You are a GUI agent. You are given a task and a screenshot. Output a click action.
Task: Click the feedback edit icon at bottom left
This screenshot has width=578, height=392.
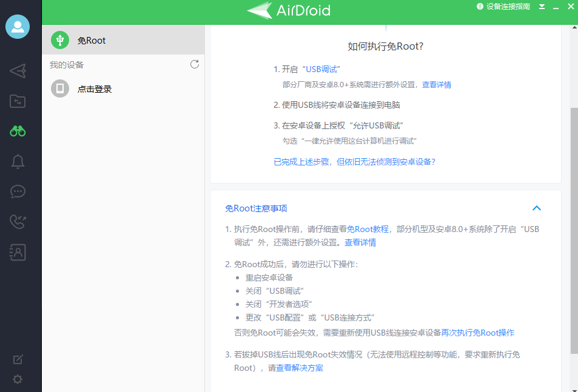click(x=18, y=359)
